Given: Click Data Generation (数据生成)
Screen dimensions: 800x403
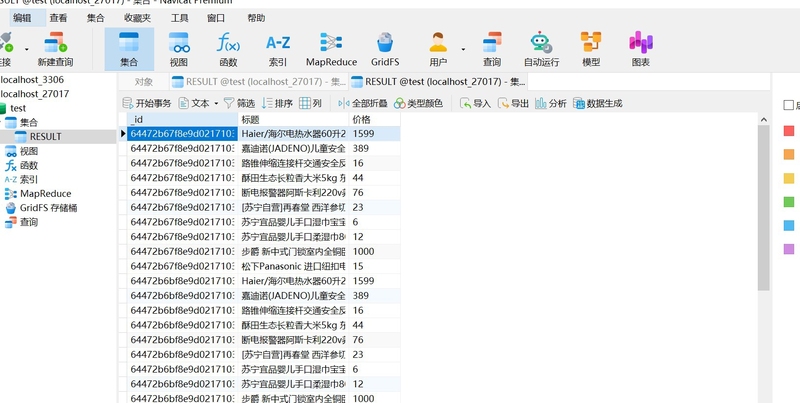Looking at the screenshot, I should click(x=597, y=104).
